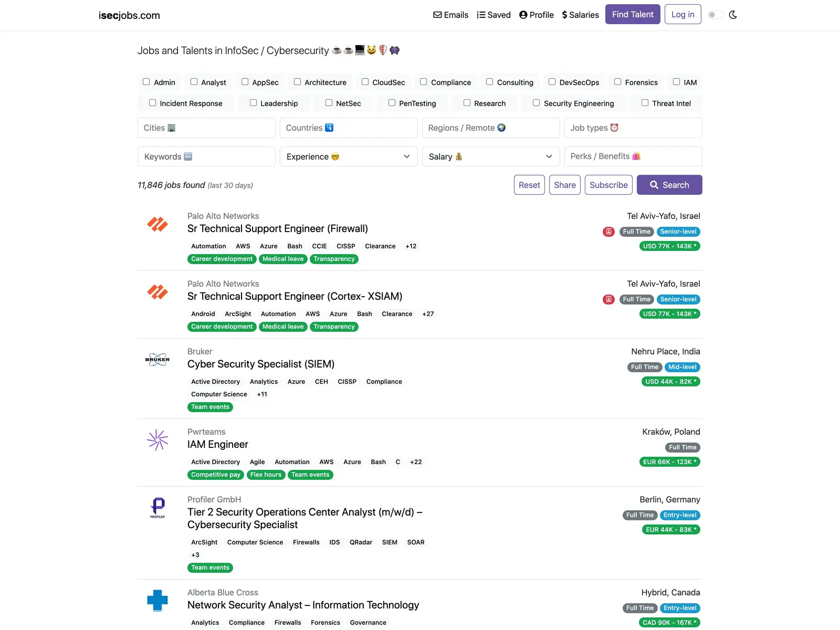This screenshot has width=840, height=630.
Task: Click the Alberta Blue Cross logo
Action: pos(157,601)
